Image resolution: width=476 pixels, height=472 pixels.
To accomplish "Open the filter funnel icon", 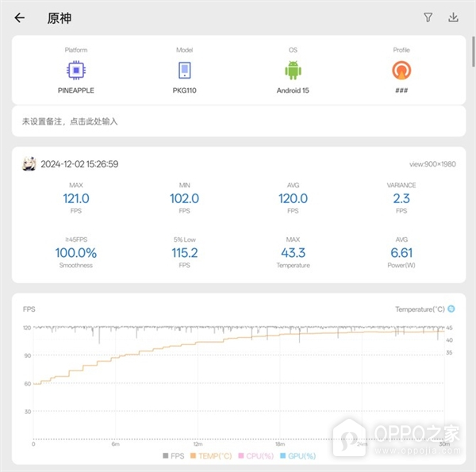I will pos(428,17).
